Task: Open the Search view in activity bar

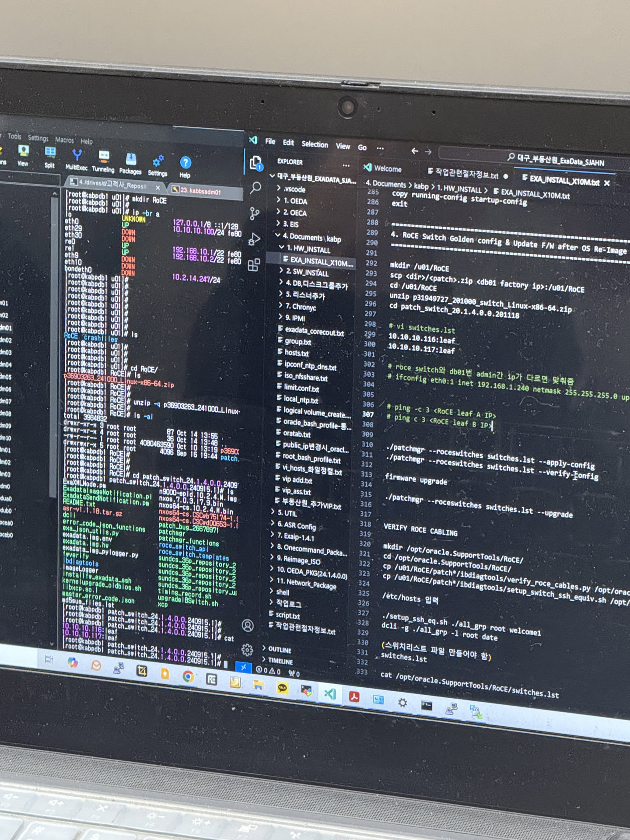Action: [x=255, y=188]
